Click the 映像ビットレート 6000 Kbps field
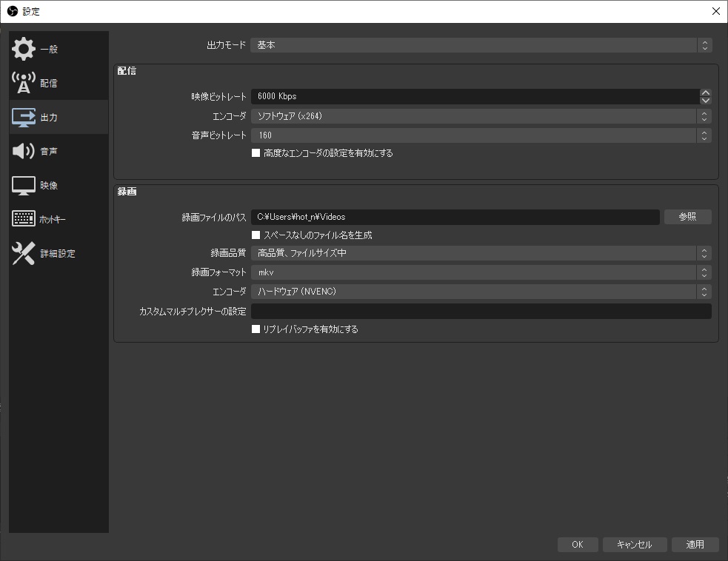This screenshot has height=561, width=728. [x=475, y=96]
